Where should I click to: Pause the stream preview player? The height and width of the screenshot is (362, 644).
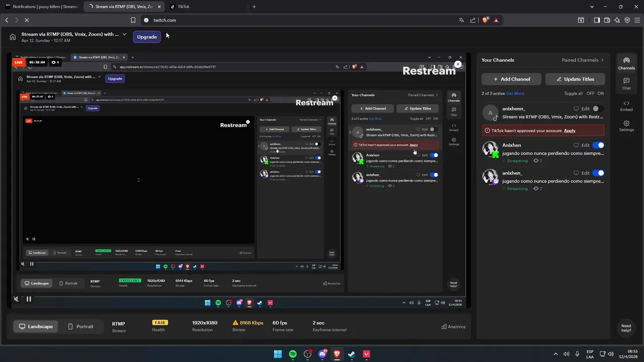pos(29,299)
